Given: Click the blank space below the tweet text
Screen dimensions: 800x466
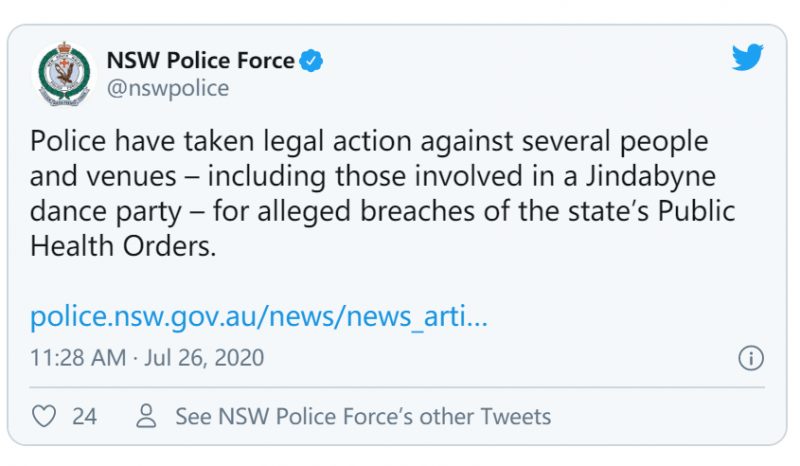Looking at the screenshot, I should coord(383,281).
